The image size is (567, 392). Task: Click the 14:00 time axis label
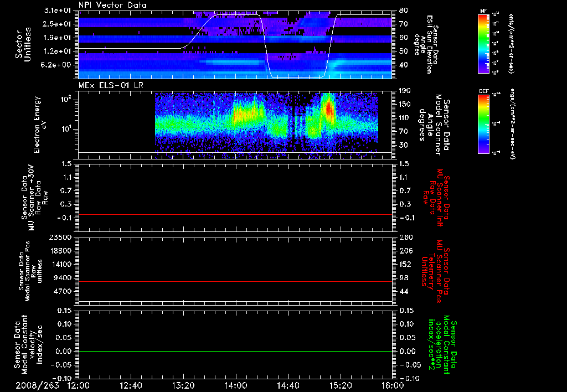click(236, 385)
